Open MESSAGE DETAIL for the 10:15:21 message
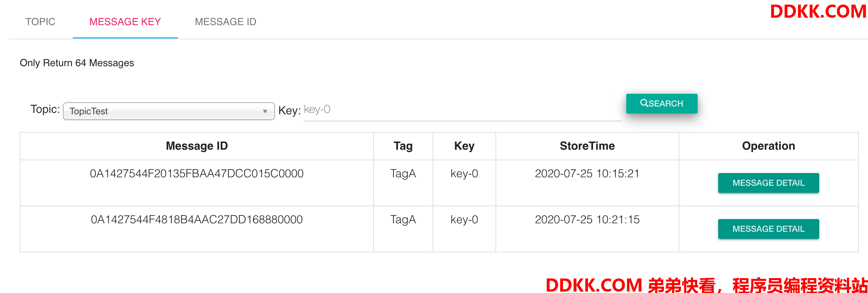868x293 pixels. click(x=768, y=183)
